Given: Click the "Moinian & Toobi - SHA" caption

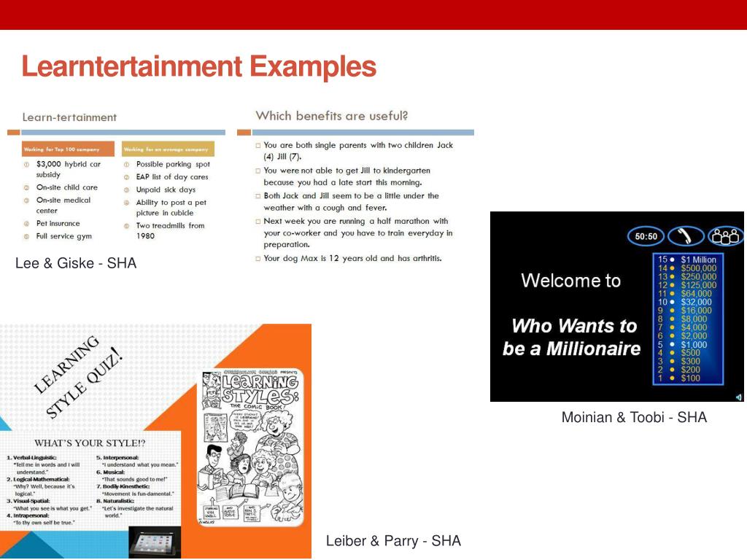Looking at the screenshot, I should [x=634, y=417].
